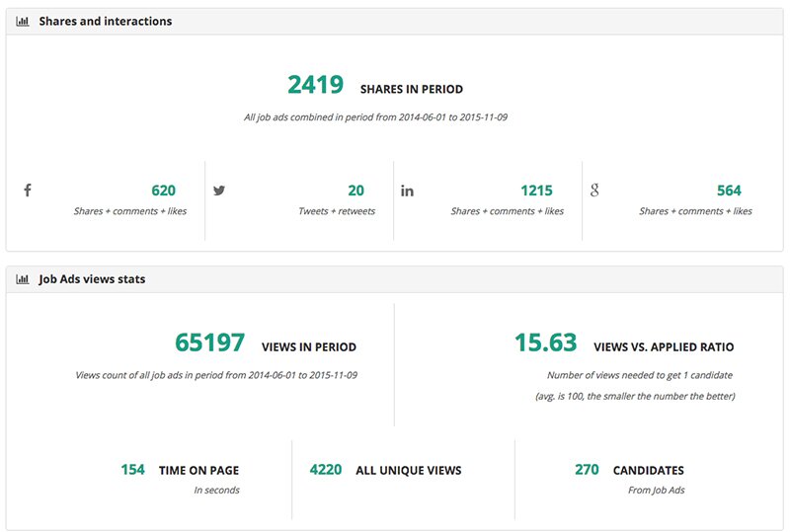Select the Job Ads views stats panel title

pyautogui.click(x=92, y=279)
